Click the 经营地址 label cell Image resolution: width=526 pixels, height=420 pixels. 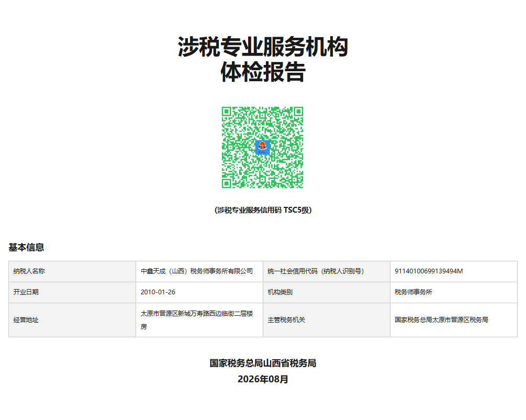72,320
